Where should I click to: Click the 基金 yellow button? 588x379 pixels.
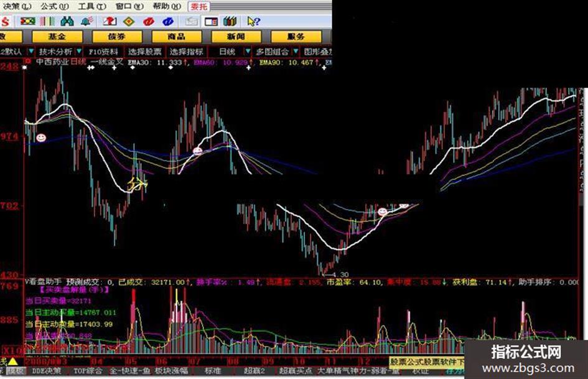click(57, 36)
